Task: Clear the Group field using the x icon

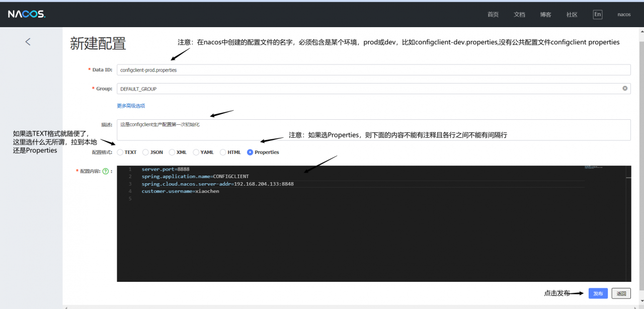Action: point(625,88)
